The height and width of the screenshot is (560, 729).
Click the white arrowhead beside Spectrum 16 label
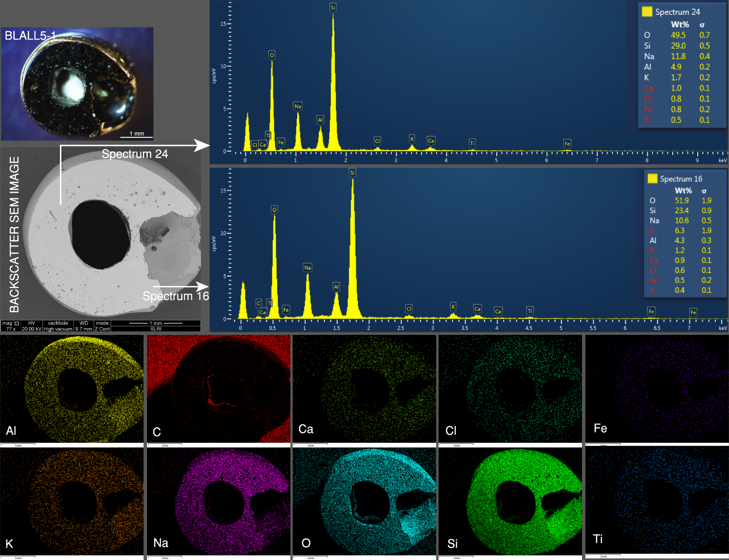click(202, 286)
